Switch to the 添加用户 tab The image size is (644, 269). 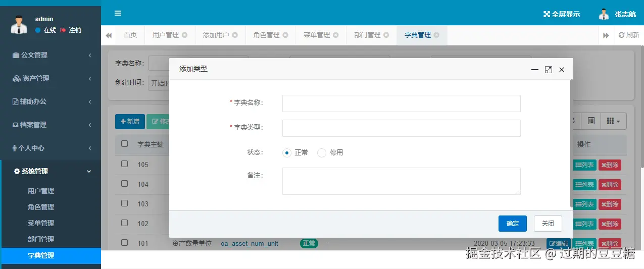216,35
